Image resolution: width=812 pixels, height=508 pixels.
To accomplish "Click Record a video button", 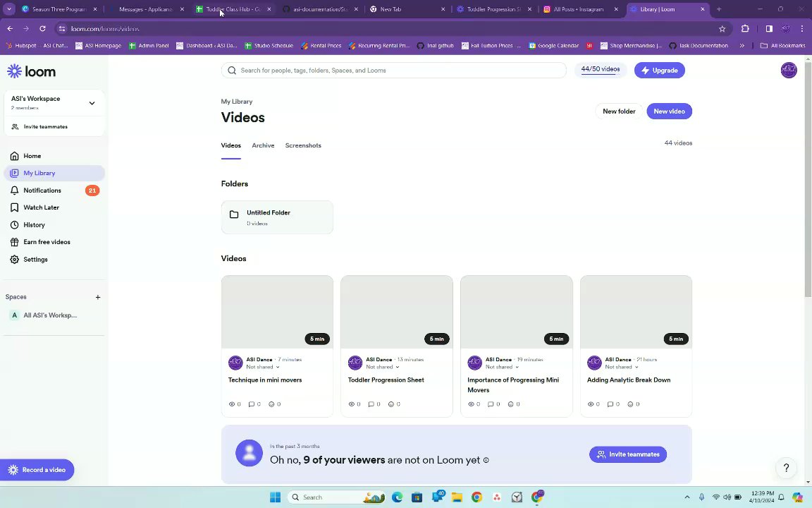I will [37, 470].
